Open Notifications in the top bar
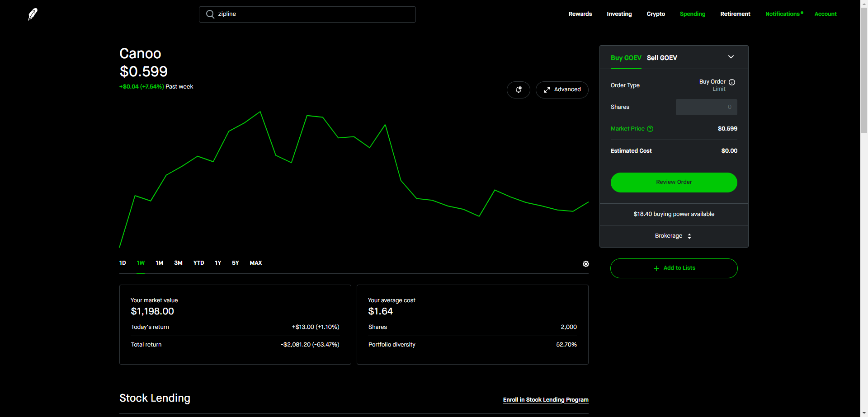The image size is (868, 417). (784, 14)
